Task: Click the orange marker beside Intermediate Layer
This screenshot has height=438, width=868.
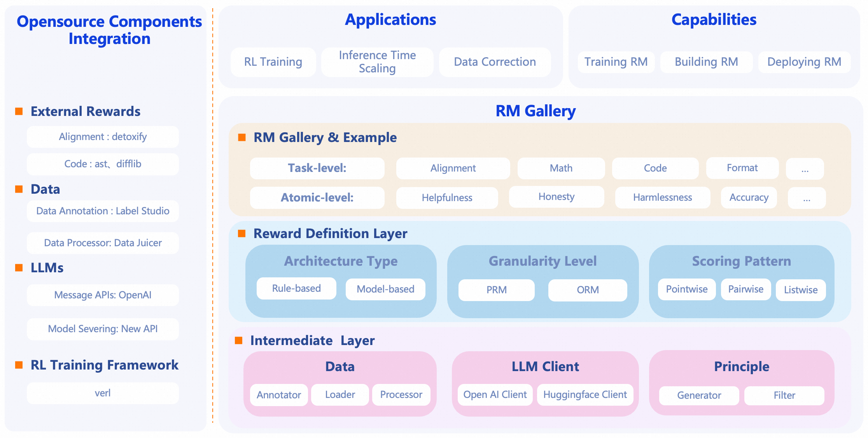Action: [x=239, y=340]
